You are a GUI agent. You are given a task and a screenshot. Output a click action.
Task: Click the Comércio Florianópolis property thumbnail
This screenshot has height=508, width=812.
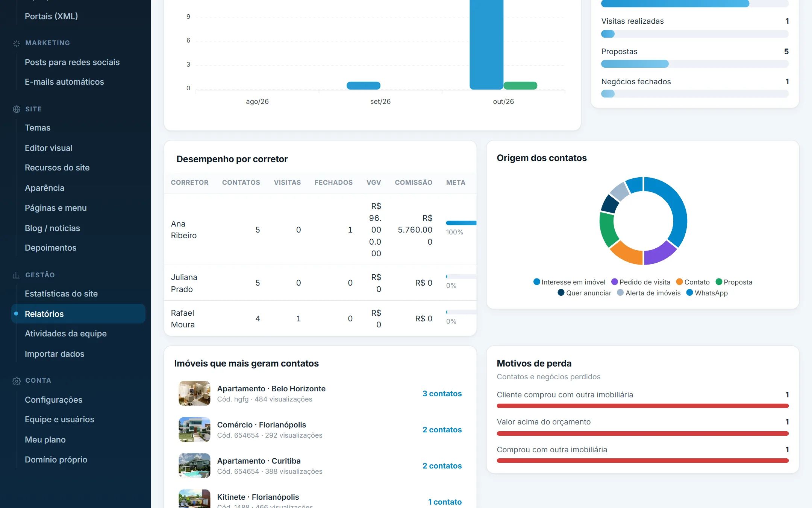[194, 429]
